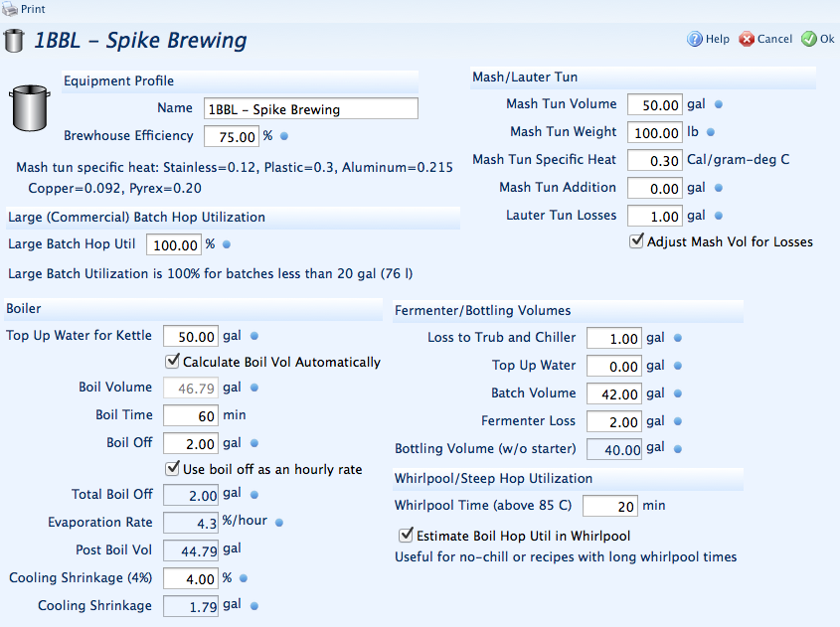Click the Bottling Volume 40.00 value
Image resolution: width=840 pixels, height=627 pixels.
(x=614, y=449)
